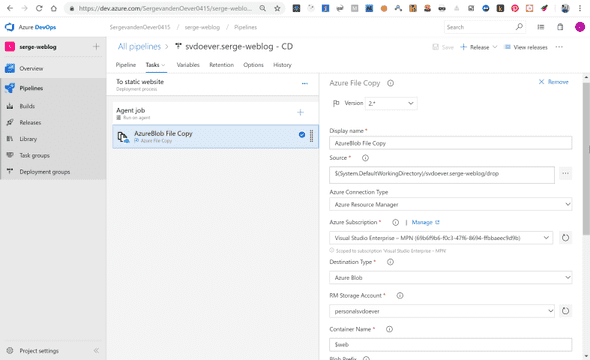Click the Save button
Image resolution: width=590 pixels, height=360 pixels.
pyautogui.click(x=443, y=47)
